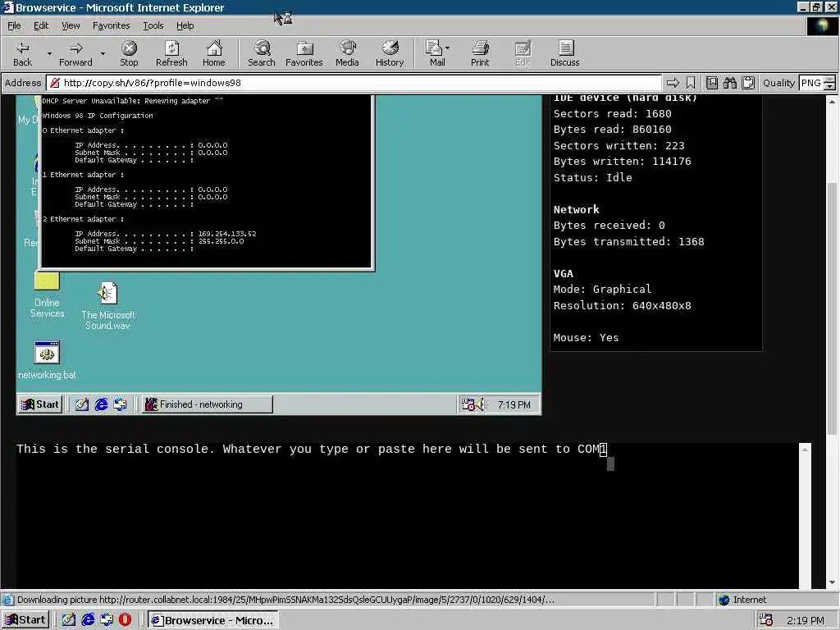This screenshot has height=630, width=840.
Task: Open the bookmarks book icon
Action: point(711,83)
